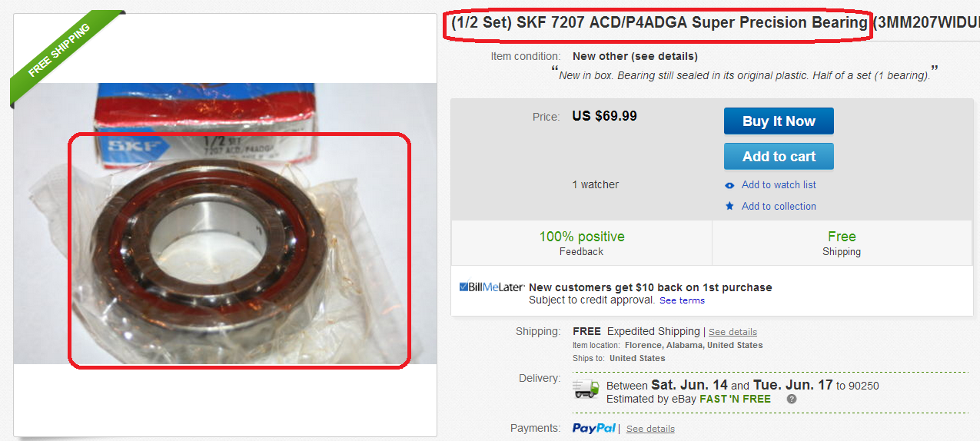Image resolution: width=980 pixels, height=441 pixels.
Task: Open the Add to watch list link
Action: point(779,185)
